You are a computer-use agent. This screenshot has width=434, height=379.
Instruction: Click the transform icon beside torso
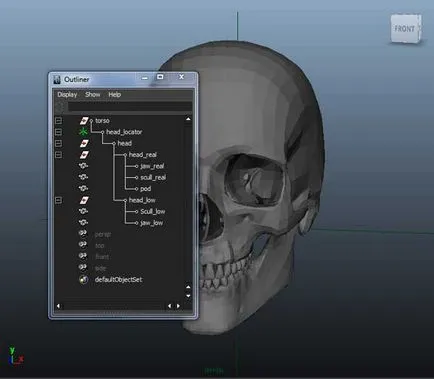(84, 121)
